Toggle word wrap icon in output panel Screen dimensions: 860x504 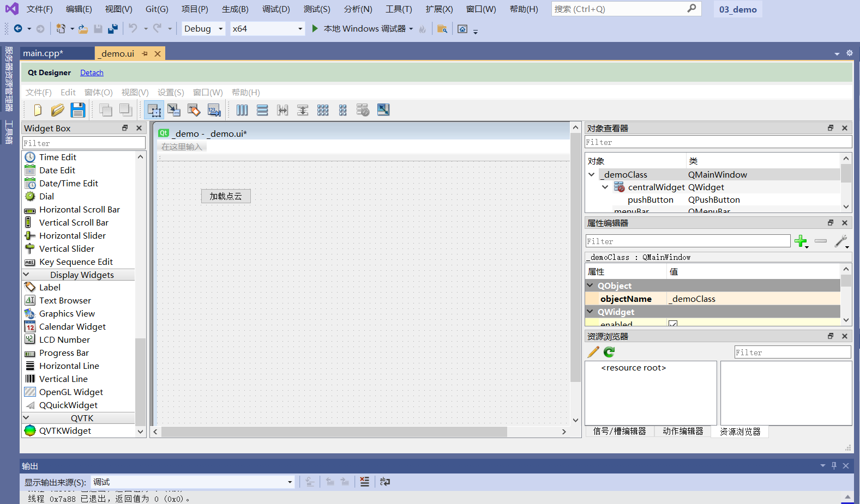(385, 482)
